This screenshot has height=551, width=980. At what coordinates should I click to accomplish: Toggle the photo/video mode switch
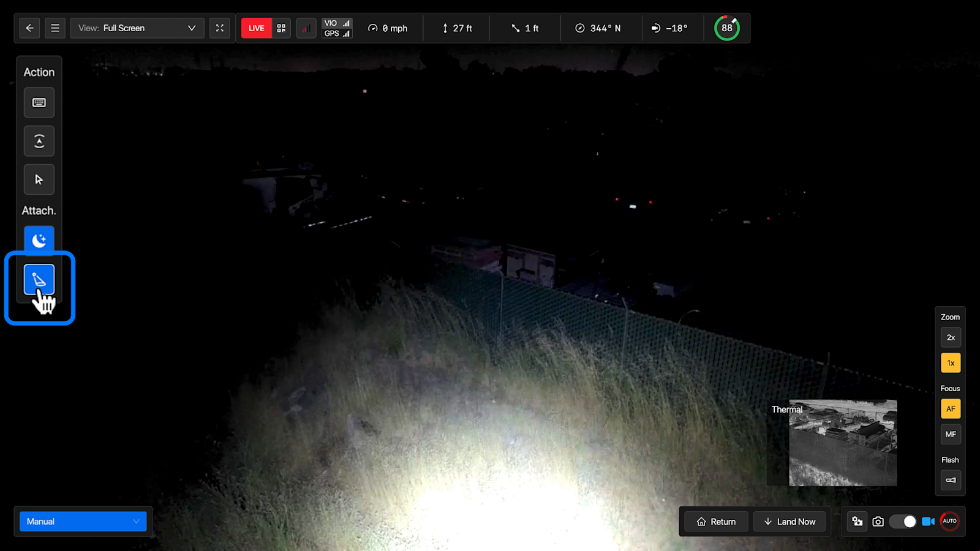coord(903,522)
